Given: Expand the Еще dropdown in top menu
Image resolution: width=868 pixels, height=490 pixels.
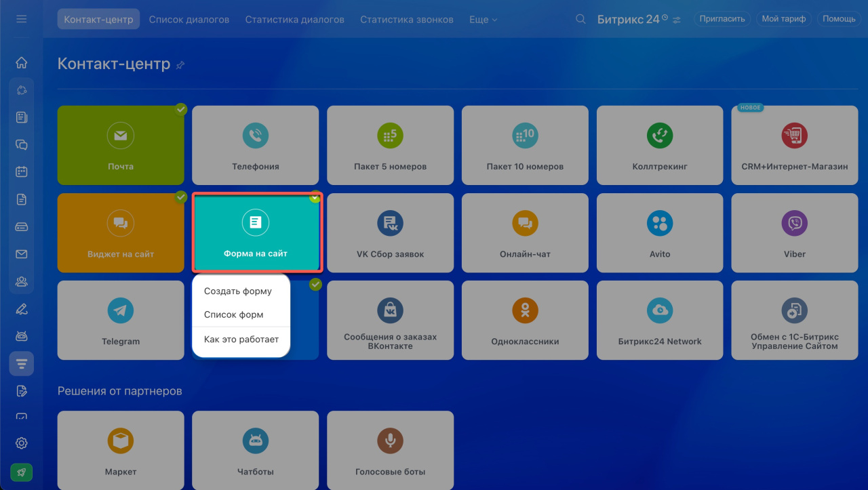Looking at the screenshot, I should (x=483, y=20).
